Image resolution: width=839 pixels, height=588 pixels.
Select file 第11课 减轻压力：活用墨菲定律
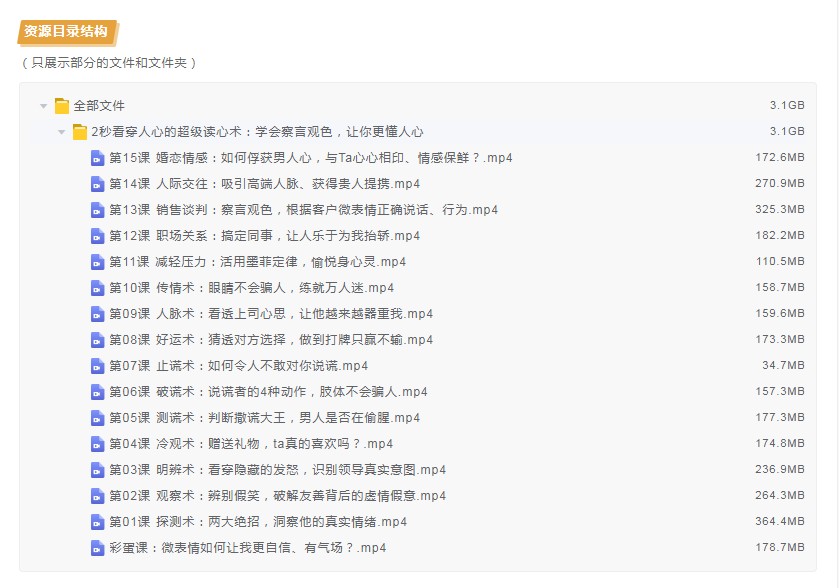[x=257, y=262]
